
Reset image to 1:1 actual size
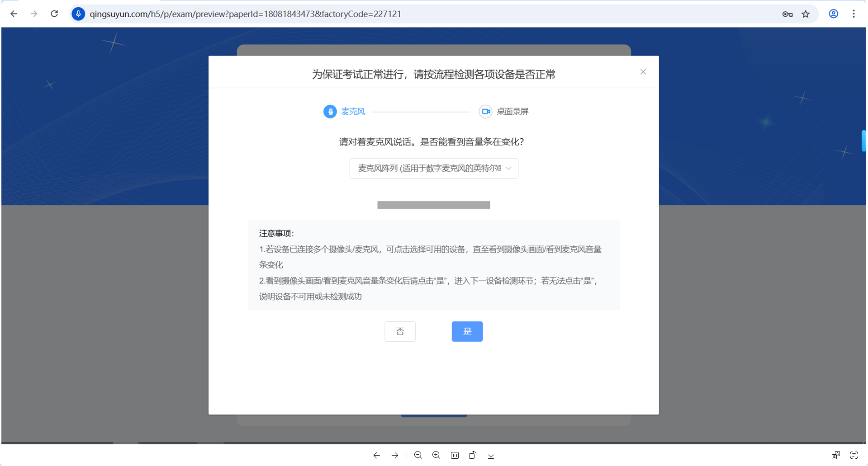[x=455, y=455]
